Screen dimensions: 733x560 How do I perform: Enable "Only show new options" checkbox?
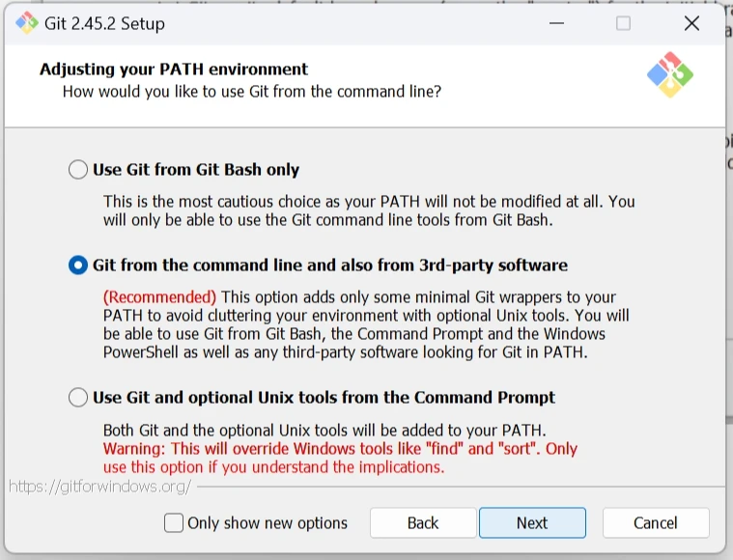click(174, 523)
